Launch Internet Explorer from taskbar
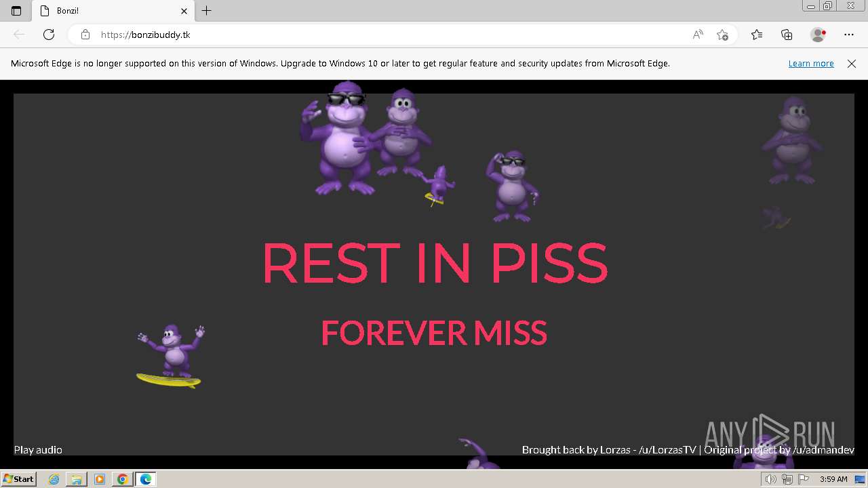 click(x=54, y=479)
